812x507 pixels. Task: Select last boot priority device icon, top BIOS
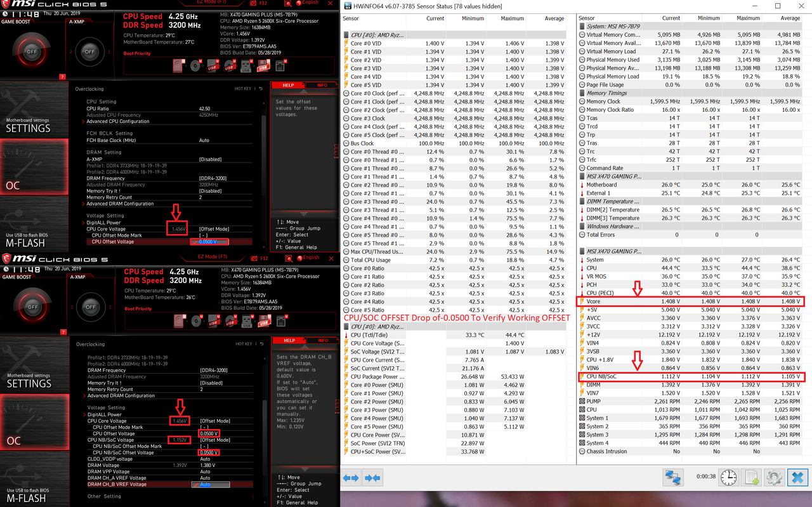point(280,65)
